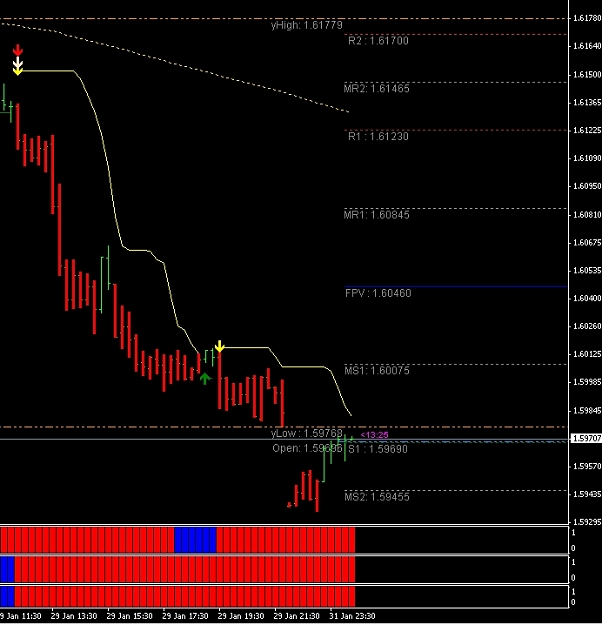Click the 29 Jan 19:30 time axis label

pyautogui.click(x=241, y=616)
